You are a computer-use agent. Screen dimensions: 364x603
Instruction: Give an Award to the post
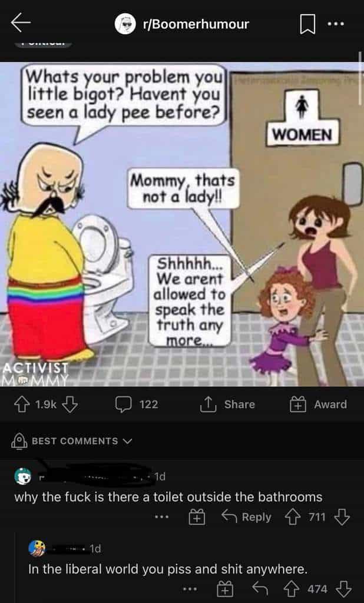click(x=318, y=404)
